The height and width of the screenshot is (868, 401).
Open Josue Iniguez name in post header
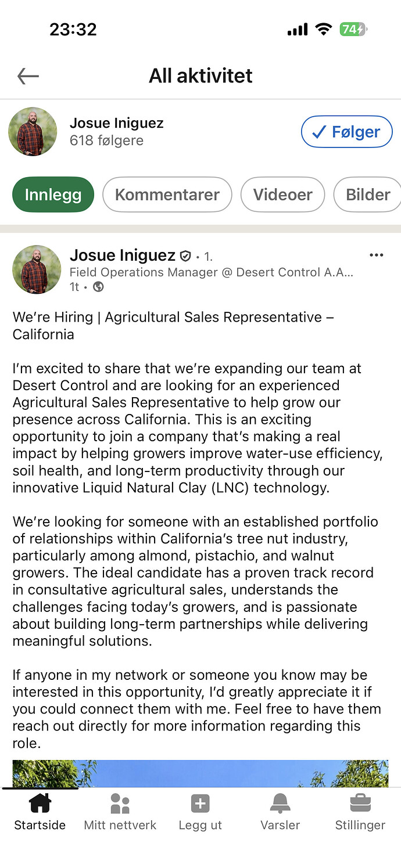123,255
